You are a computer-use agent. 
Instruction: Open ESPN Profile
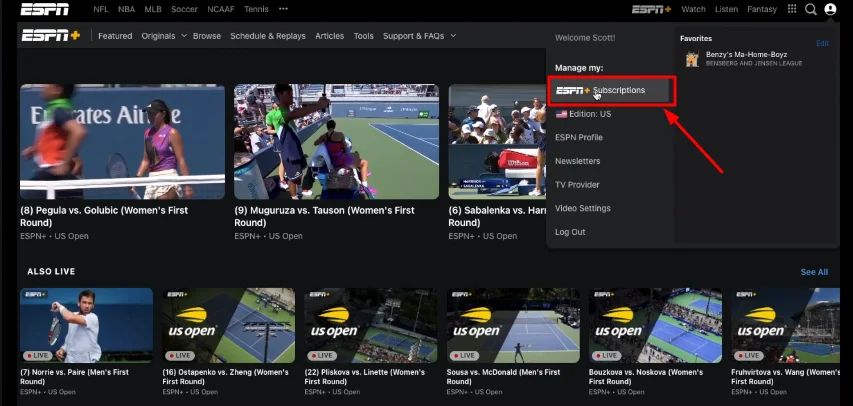click(579, 138)
